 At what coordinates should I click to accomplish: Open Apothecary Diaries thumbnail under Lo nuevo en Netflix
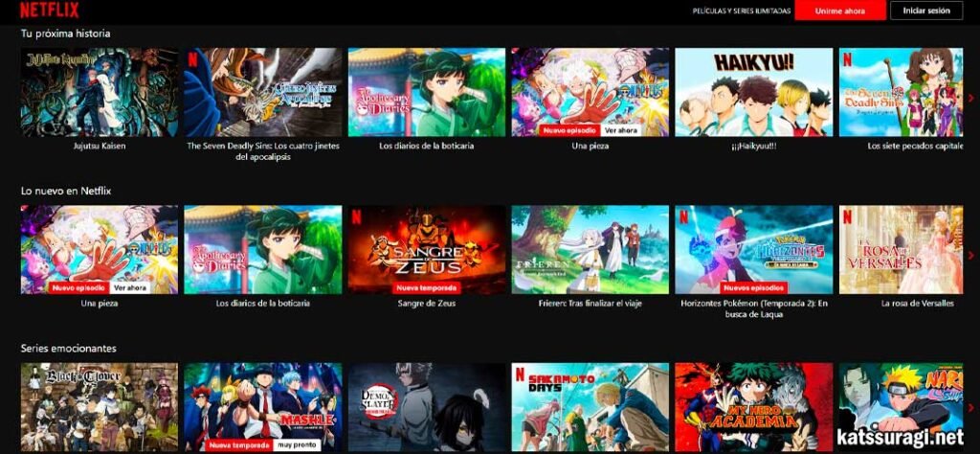tap(263, 250)
